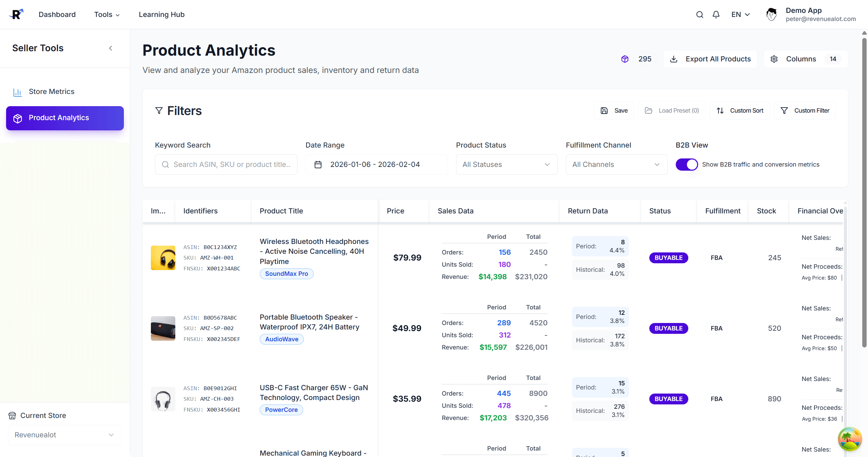Screen dimensions: 868x457
Task: Open the notification bell
Action: (x=716, y=14)
